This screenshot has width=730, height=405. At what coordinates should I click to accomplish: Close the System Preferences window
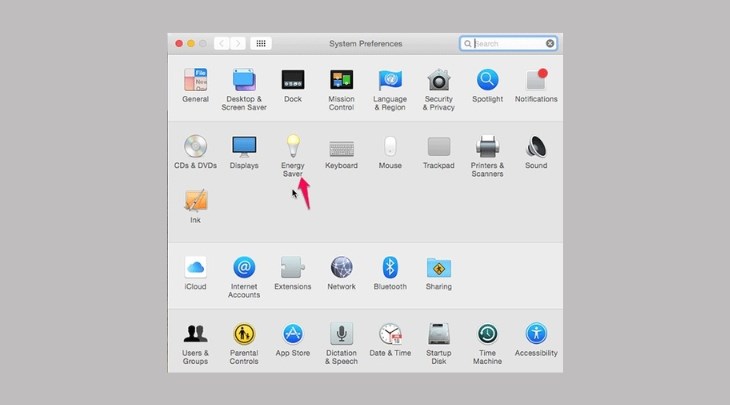tap(179, 43)
